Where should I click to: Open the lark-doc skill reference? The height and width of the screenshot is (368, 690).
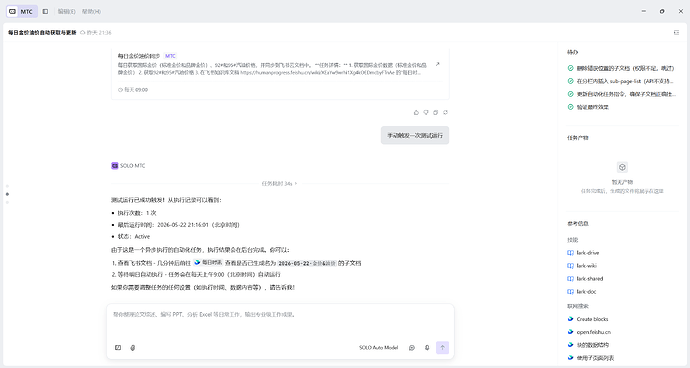point(586,291)
